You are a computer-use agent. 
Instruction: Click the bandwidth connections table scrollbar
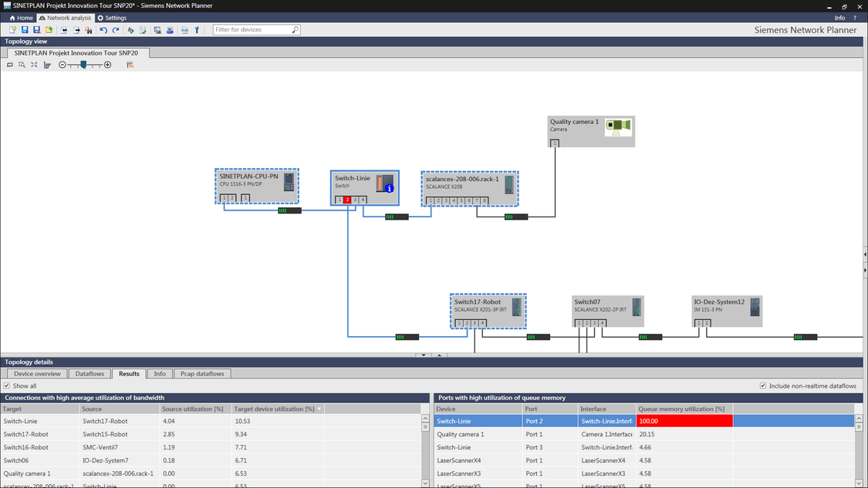click(x=425, y=451)
